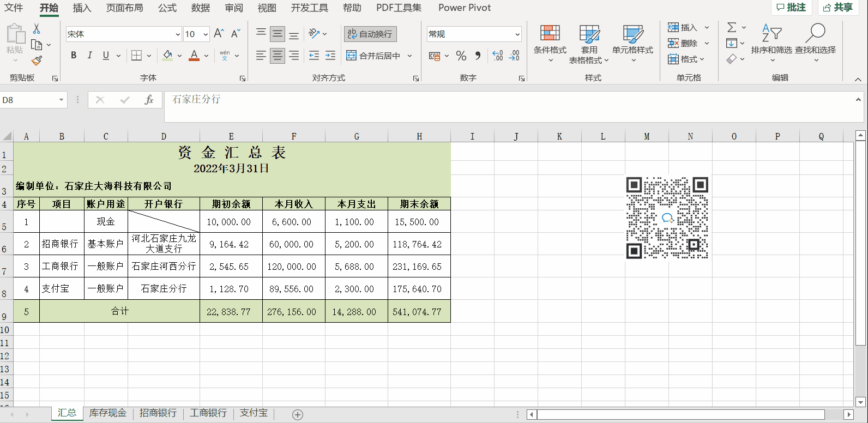Select the Format Painter brush

(37, 61)
